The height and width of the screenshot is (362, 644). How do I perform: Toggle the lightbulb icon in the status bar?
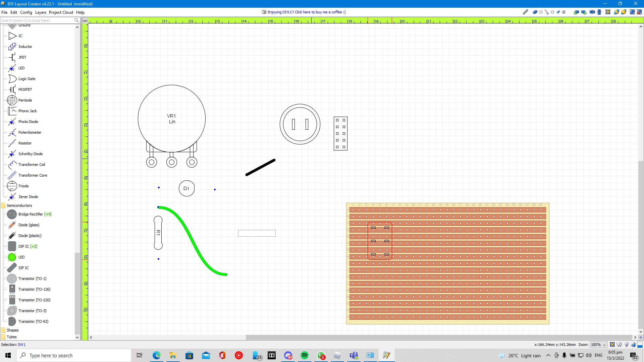(x=626, y=345)
